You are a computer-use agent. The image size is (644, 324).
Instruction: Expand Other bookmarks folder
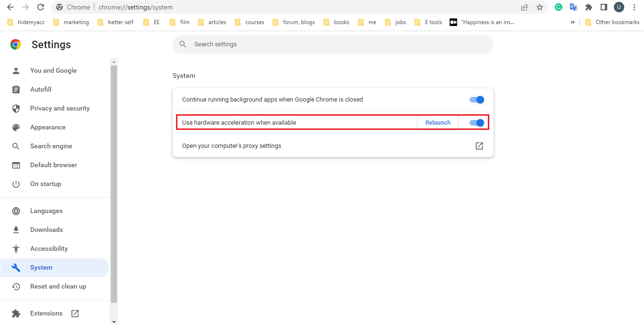(612, 22)
